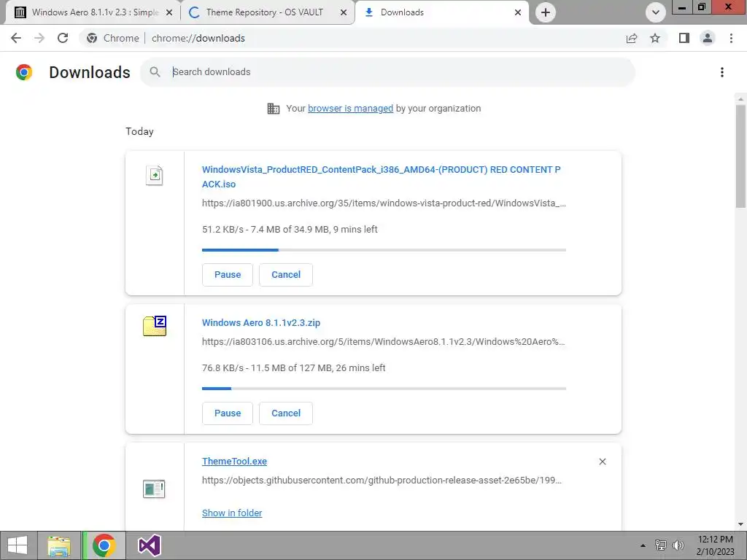The width and height of the screenshot is (747, 560).
Task: Open File Explorer from the taskbar
Action: pos(59,545)
